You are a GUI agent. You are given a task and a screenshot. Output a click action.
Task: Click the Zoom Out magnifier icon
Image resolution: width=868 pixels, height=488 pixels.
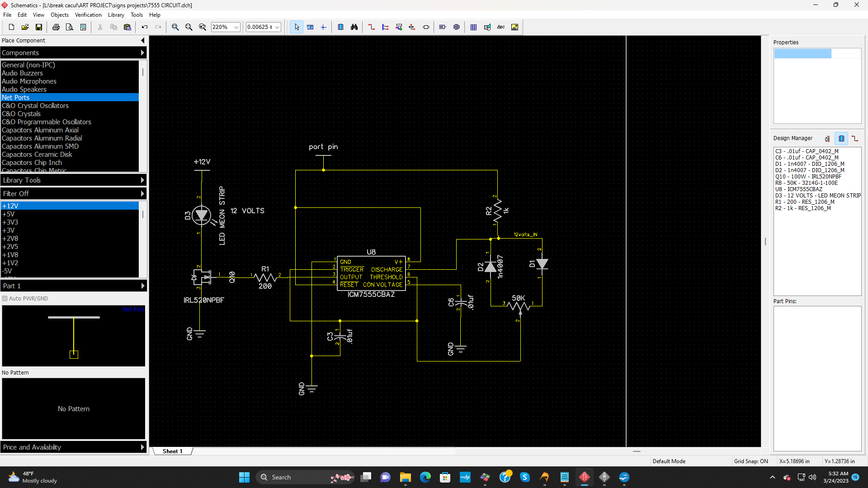(x=189, y=27)
